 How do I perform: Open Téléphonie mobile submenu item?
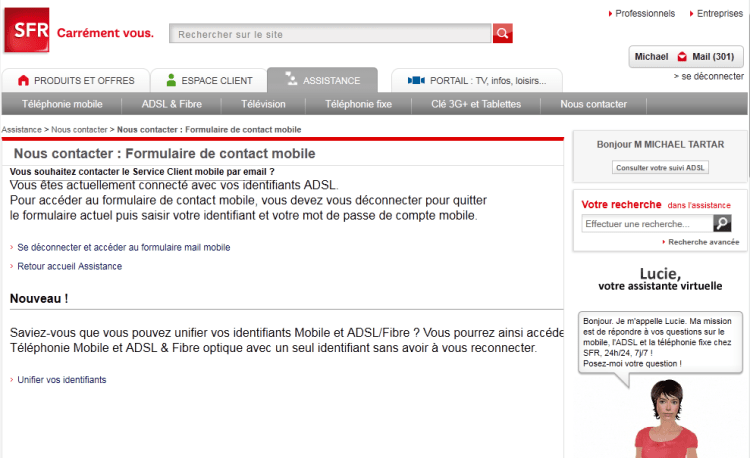point(62,104)
